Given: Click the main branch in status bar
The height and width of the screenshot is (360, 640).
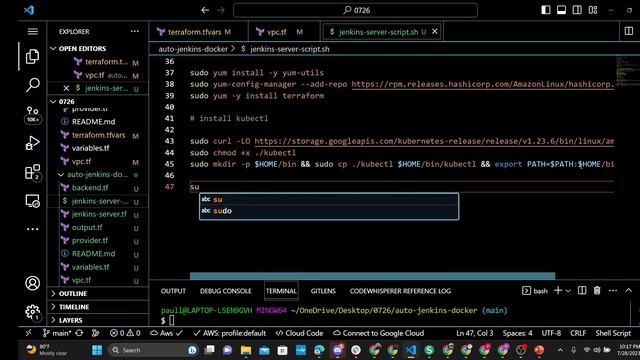Looking at the screenshot, I should [x=57, y=333].
